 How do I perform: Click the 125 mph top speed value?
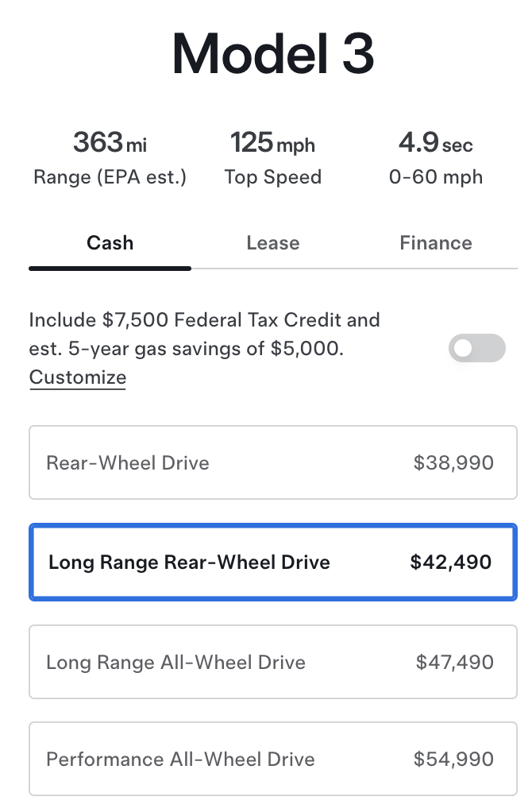pyautogui.click(x=272, y=144)
